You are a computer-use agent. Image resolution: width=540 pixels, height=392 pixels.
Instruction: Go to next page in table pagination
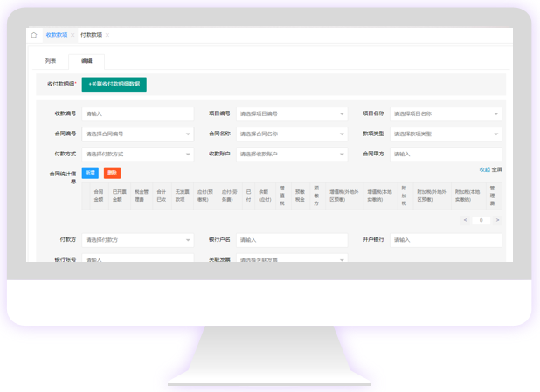coord(497,220)
